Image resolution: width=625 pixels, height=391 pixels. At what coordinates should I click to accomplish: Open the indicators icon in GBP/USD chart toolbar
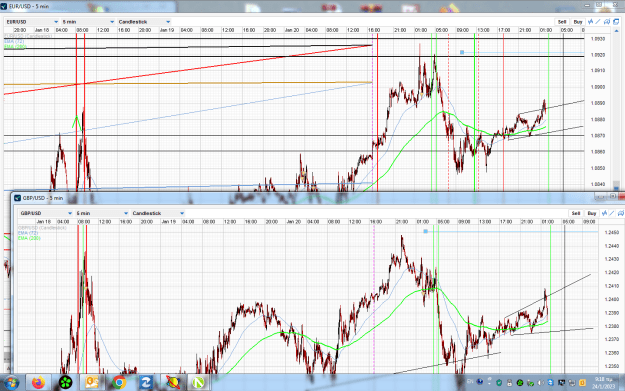605,213
